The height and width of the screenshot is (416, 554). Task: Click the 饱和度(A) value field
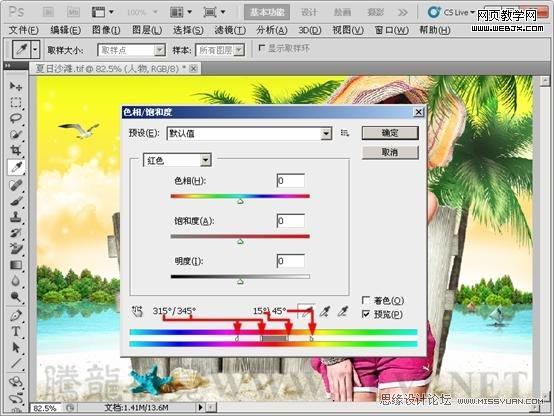291,221
